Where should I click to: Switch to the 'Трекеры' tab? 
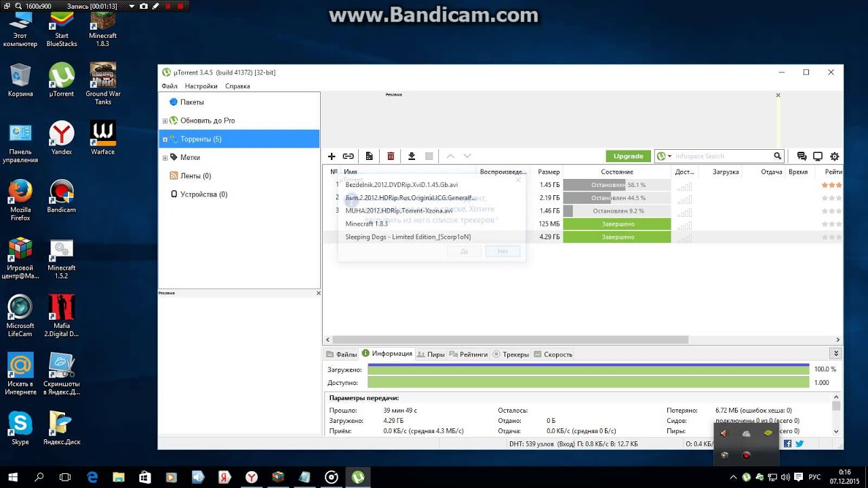[510, 354]
